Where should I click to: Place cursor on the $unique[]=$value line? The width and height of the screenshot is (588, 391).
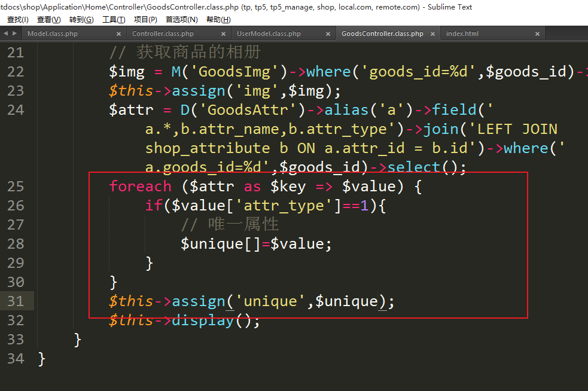pyautogui.click(x=256, y=244)
